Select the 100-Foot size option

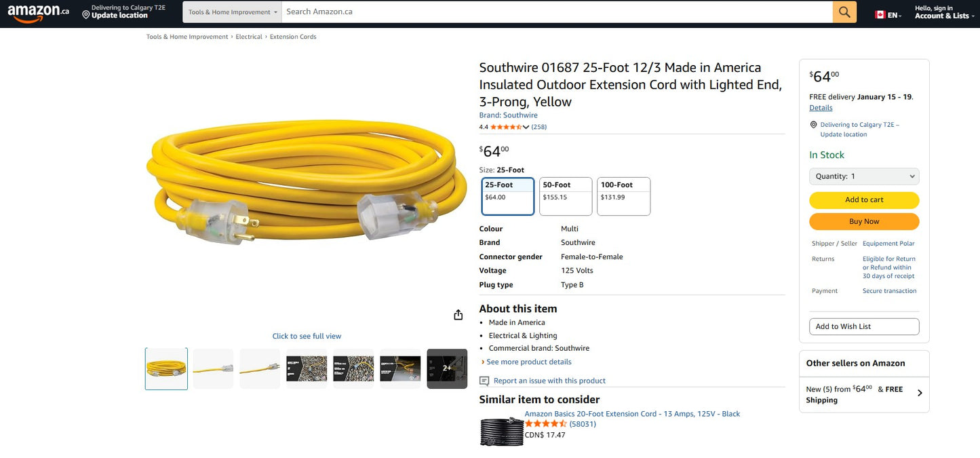point(623,196)
